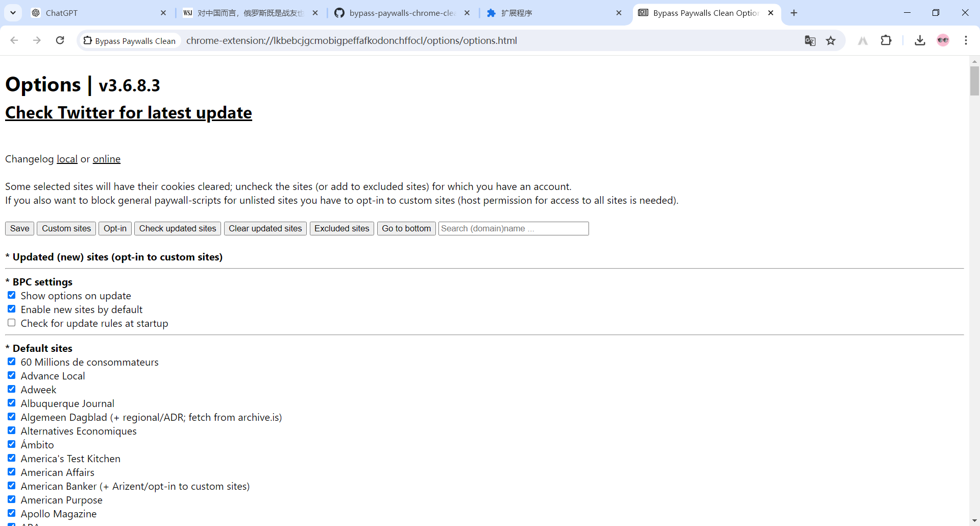This screenshot has height=526, width=980.
Task: Uncheck American Affairs checkbox
Action: point(11,472)
